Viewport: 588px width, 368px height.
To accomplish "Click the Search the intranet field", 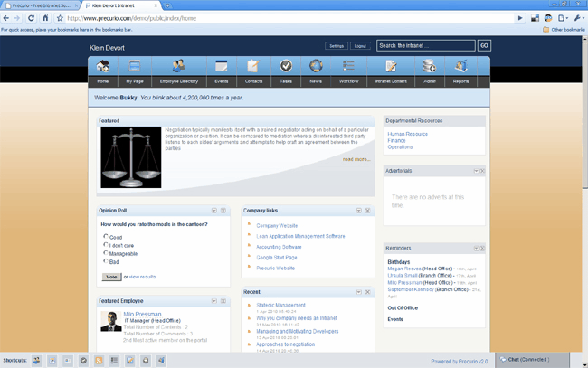I will click(x=425, y=45).
